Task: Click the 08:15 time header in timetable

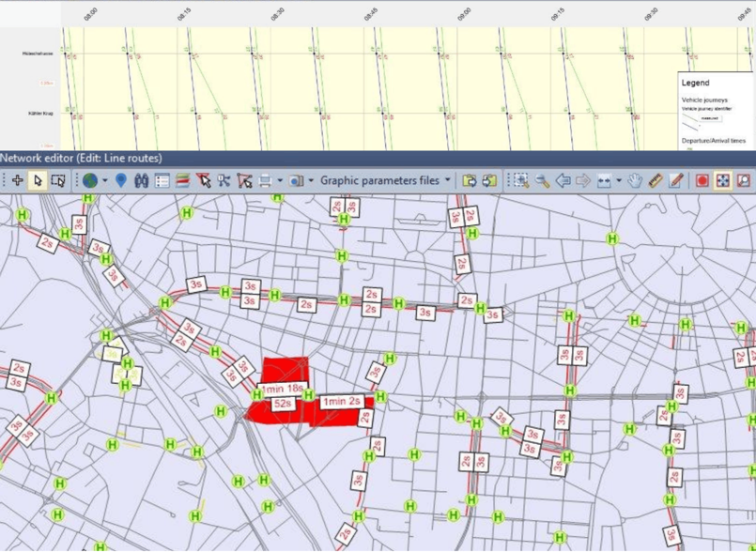Action: (x=184, y=14)
